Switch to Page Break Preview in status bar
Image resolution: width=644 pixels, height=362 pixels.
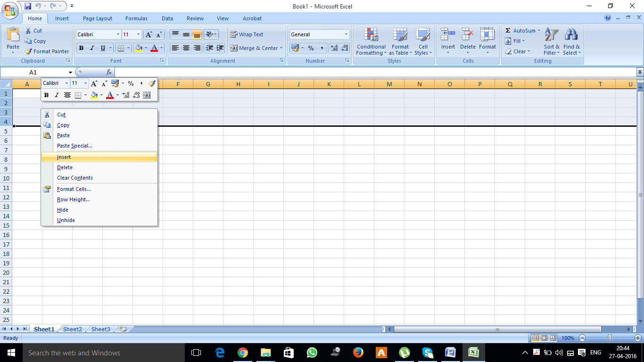(553, 338)
